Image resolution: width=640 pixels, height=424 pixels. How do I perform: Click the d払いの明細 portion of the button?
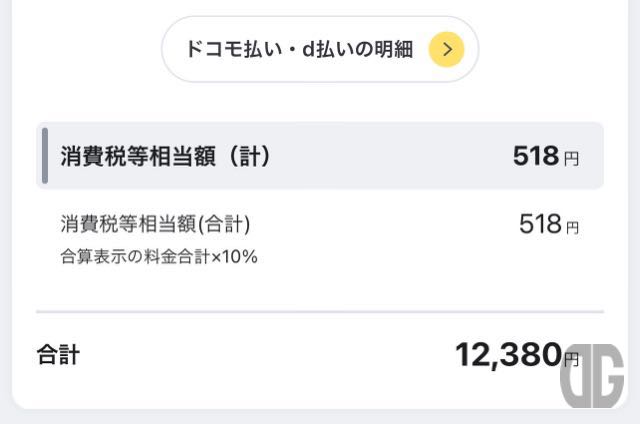(358, 49)
